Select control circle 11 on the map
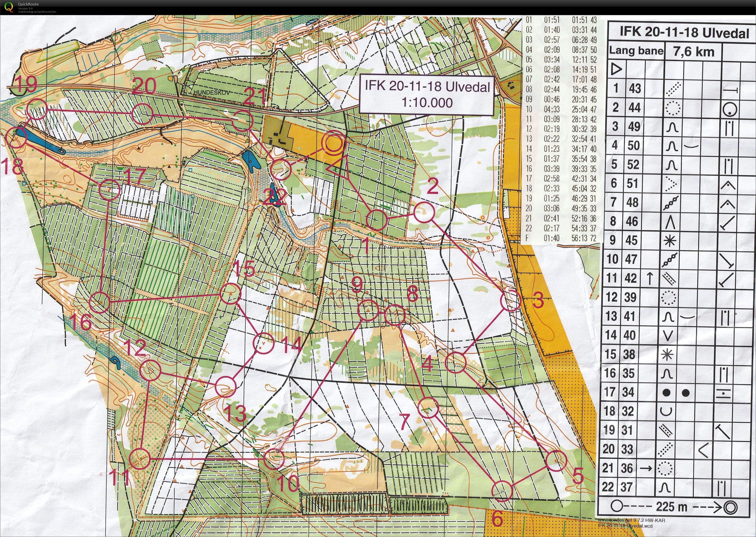 point(139,459)
